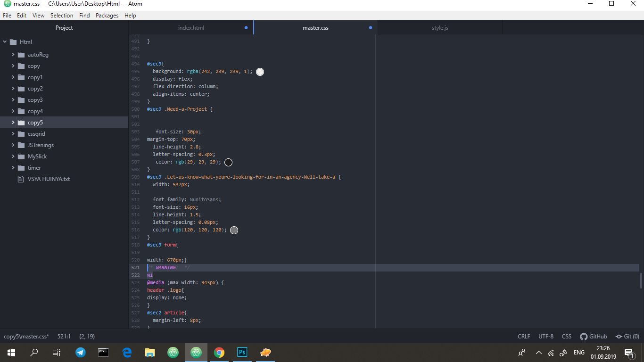Click the folder icon of autoReg
The image size is (644, 362).
click(x=21, y=55)
